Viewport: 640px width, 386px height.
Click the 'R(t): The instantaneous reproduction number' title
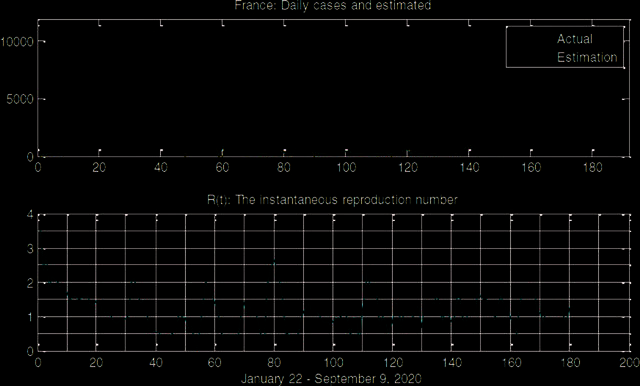[x=332, y=200]
